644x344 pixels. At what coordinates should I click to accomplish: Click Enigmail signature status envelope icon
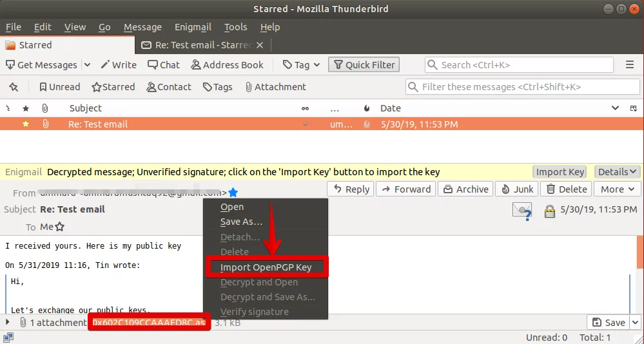click(522, 211)
